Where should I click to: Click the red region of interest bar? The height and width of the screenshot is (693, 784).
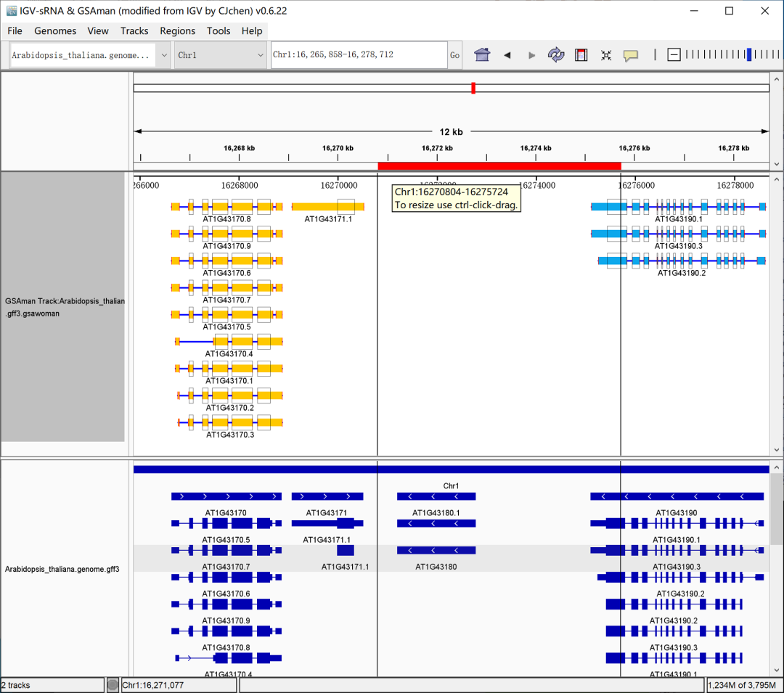(499, 166)
